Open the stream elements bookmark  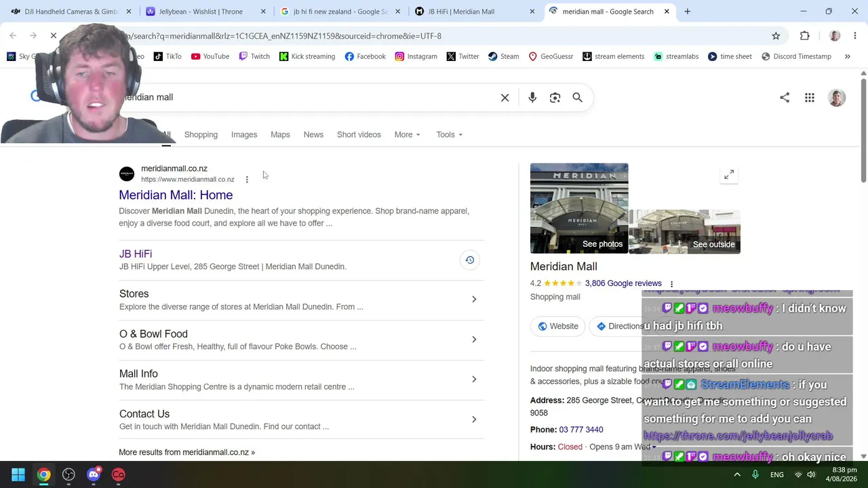coord(613,56)
